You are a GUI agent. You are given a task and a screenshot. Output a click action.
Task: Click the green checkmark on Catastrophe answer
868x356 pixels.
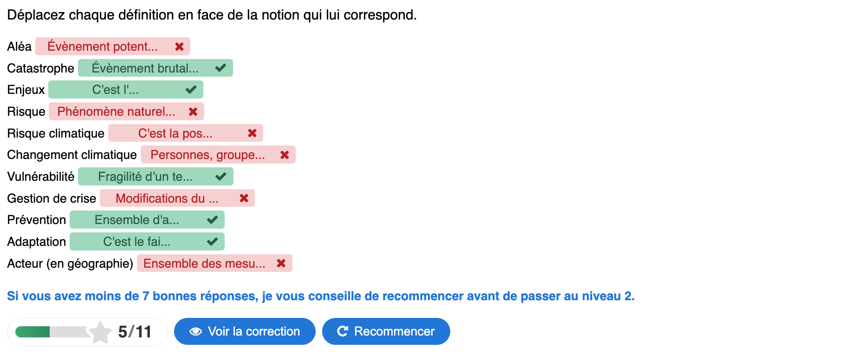220,68
